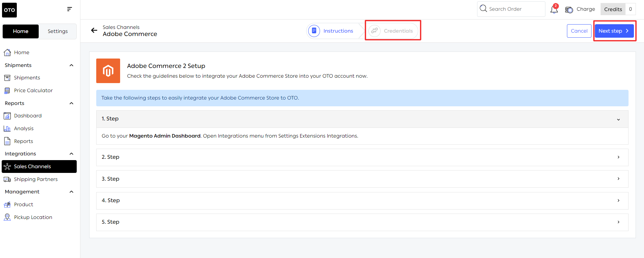Click the Shipments box icon
The image size is (644, 258).
click(7, 78)
